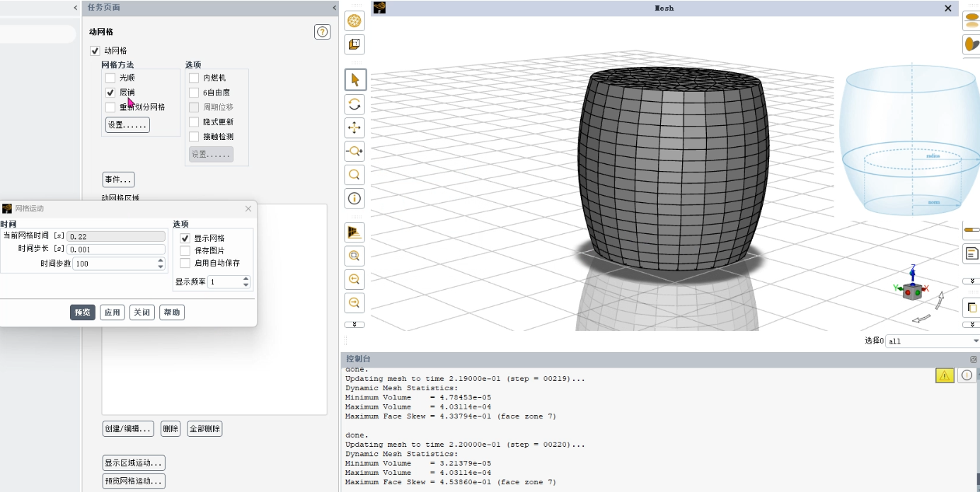Expand the lower right toolbar overflow chevron
Viewport: 980px width, 492px height.
coord(972,324)
